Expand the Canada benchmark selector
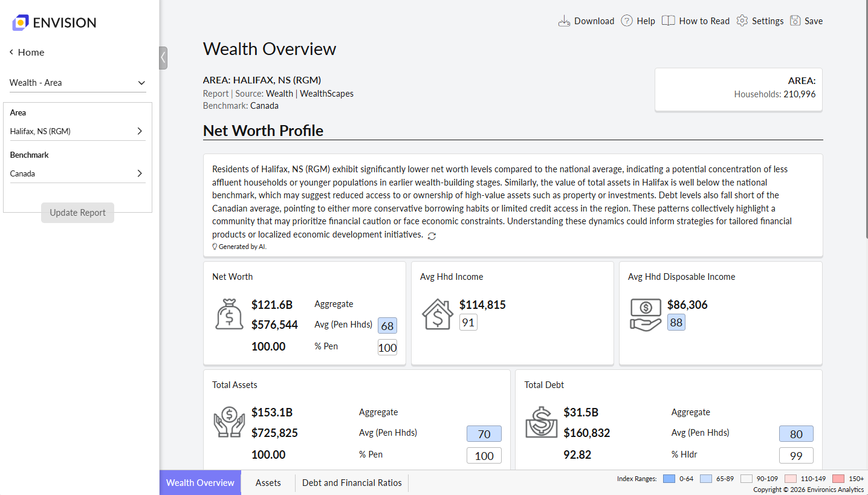The image size is (868, 495). (x=77, y=173)
